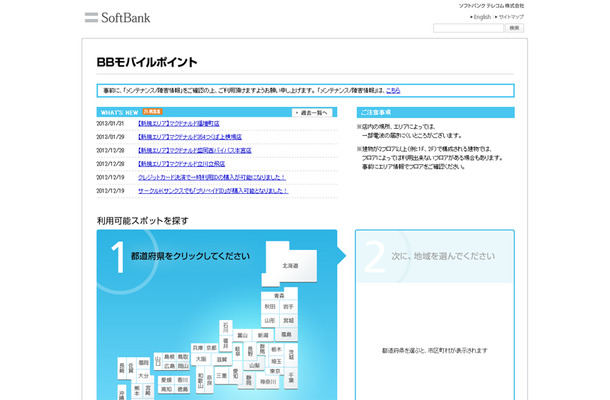Select 群馬 on the prefecture map

tap(263, 349)
